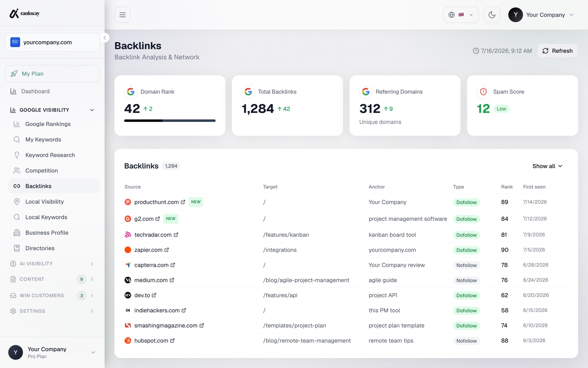
Task: Click the techradar.com favicon
Action: 128,235
